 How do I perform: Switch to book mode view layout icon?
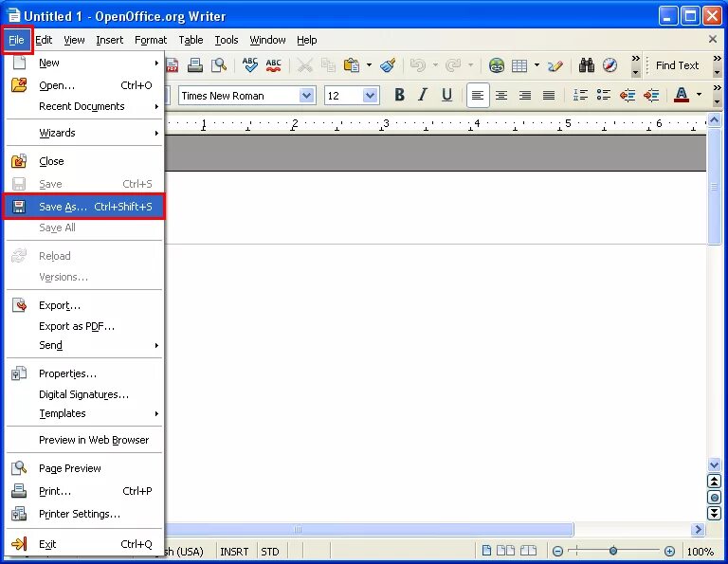528,551
